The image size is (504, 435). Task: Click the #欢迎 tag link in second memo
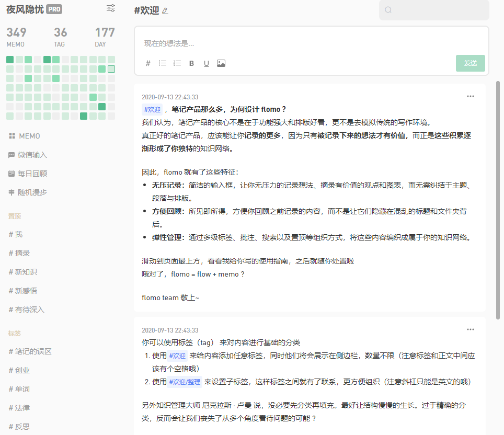(x=177, y=356)
